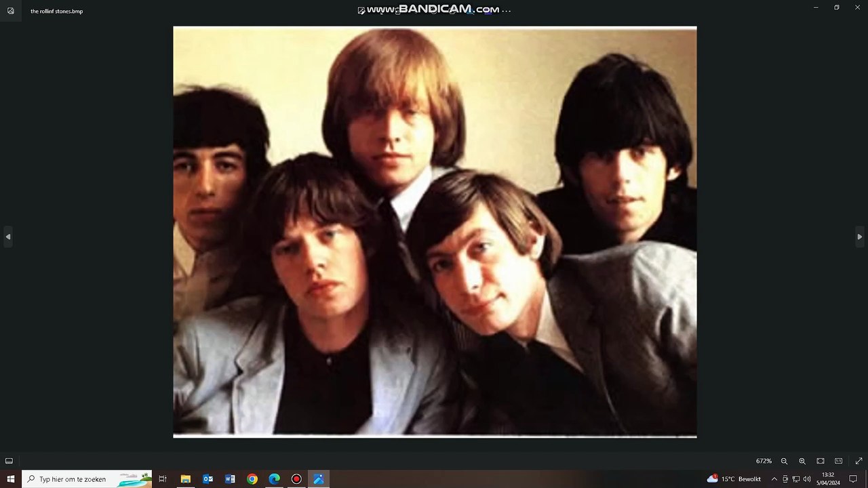Open Task View on the taskbar

pyautogui.click(x=163, y=479)
